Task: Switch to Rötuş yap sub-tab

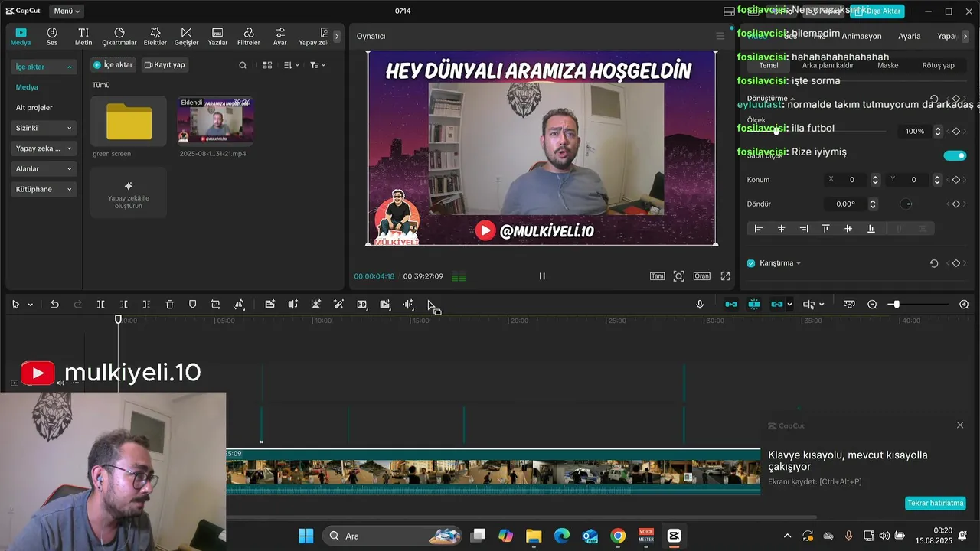Action: (938, 66)
